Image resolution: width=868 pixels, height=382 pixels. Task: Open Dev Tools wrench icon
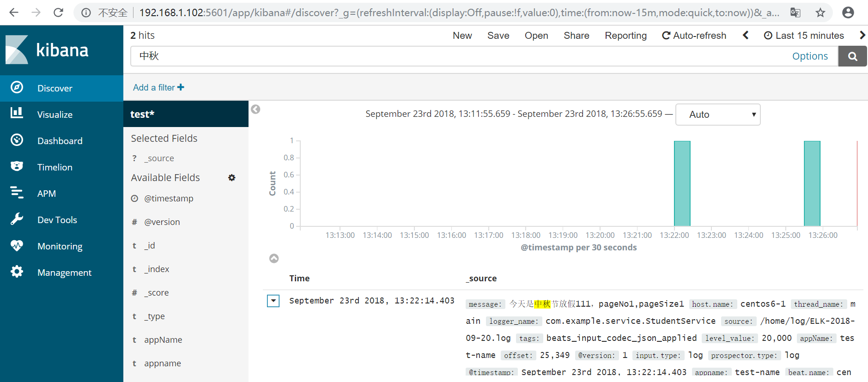pos(17,219)
